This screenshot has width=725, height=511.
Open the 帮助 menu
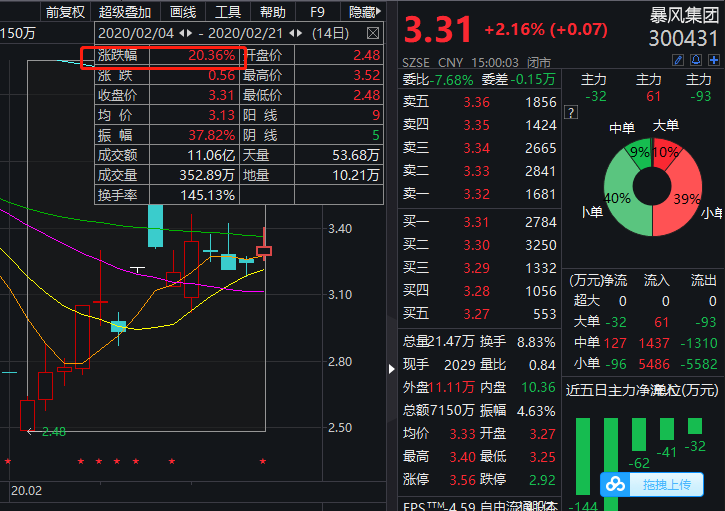point(272,12)
